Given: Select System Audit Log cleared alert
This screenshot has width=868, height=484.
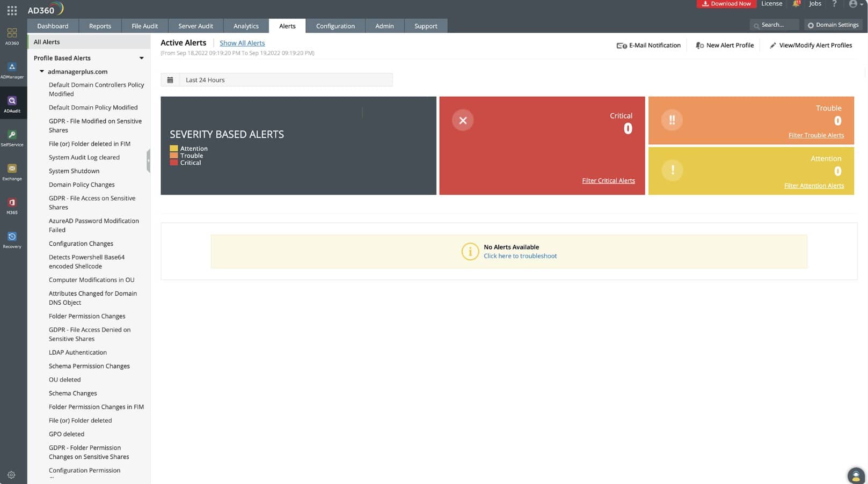Looking at the screenshot, I should point(84,157).
